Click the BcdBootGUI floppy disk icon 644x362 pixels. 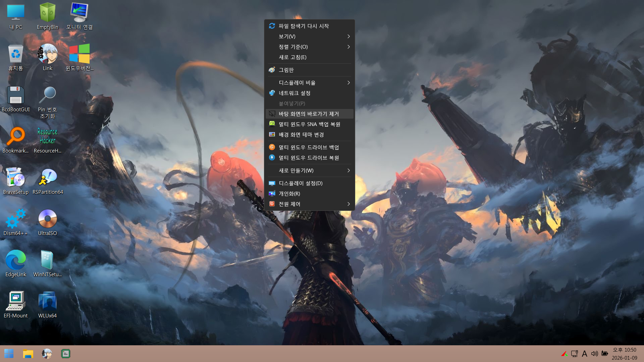[15, 96]
